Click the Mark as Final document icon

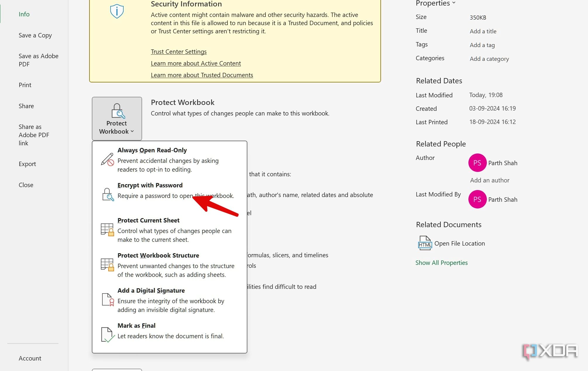107,334
